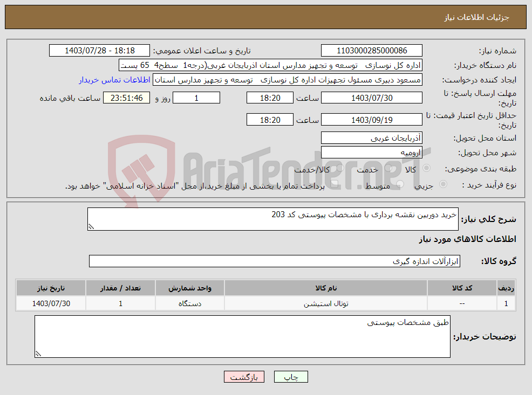Select the جزیی purchase type radio
Viewport: 532px width, 395px height.
click(443, 184)
